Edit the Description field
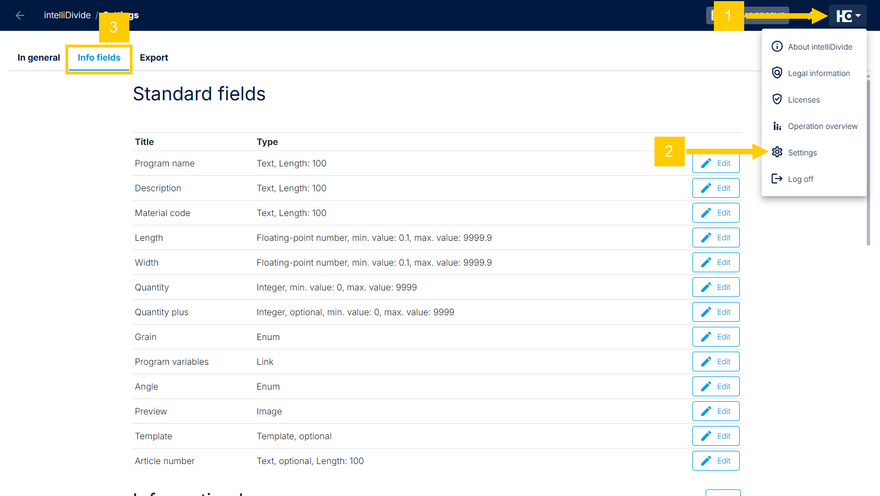Viewport: 880px width, 496px height. point(716,188)
